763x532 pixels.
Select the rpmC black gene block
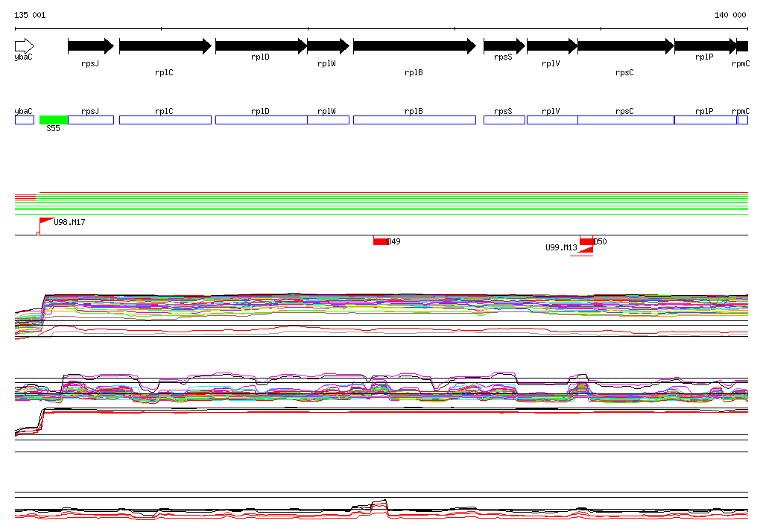(743, 46)
